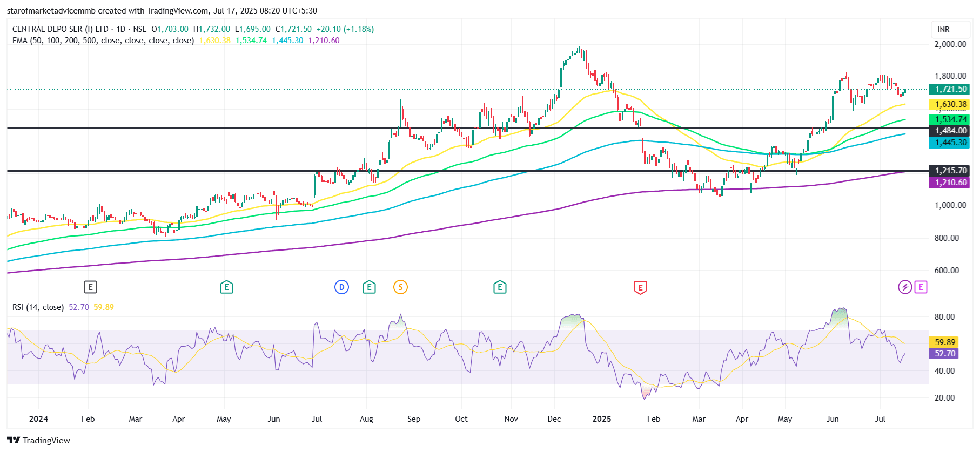Select the black 1,215.70 horizontal line price tag
The image size is (980, 452).
tap(949, 171)
